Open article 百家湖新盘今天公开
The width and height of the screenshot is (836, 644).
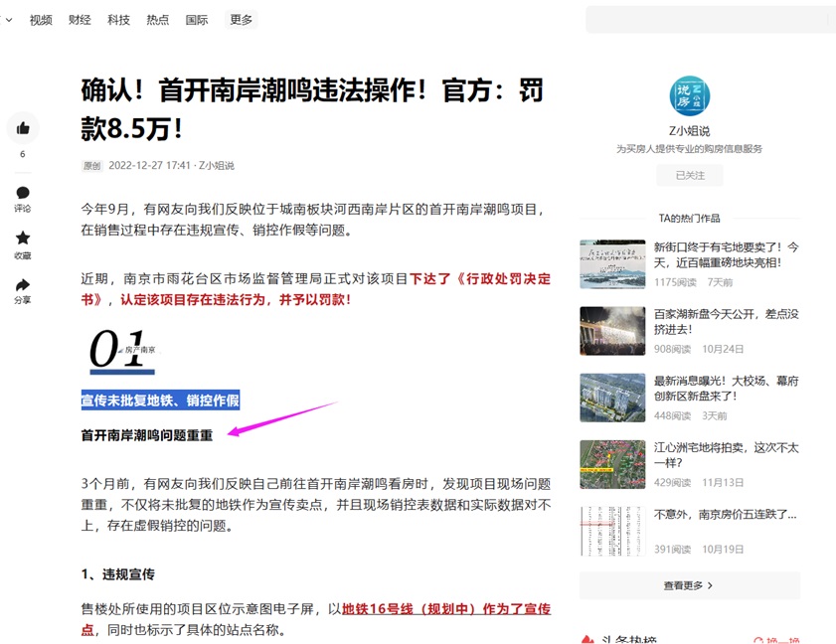click(x=726, y=321)
